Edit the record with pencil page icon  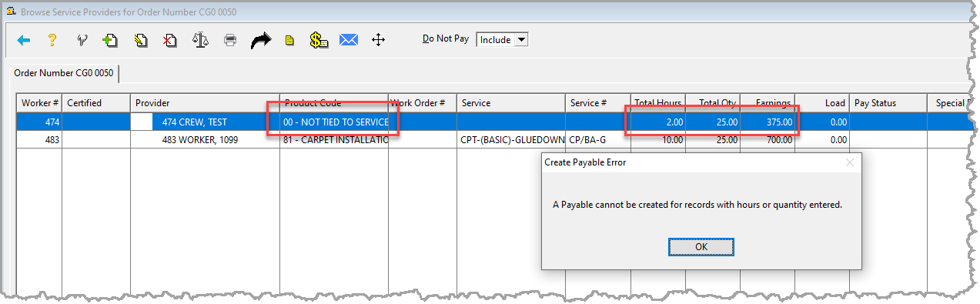[x=141, y=40]
